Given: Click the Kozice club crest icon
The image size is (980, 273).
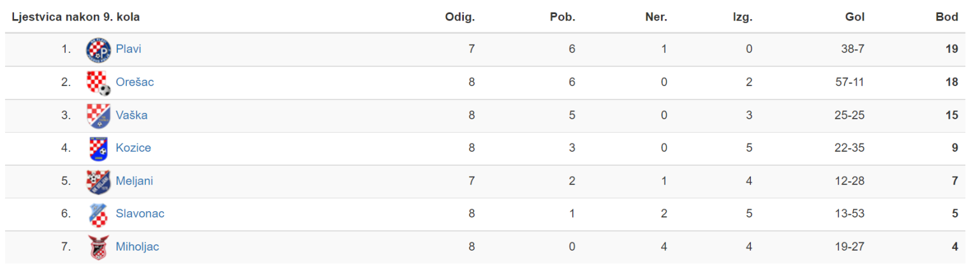Looking at the screenshot, I should (x=98, y=149).
